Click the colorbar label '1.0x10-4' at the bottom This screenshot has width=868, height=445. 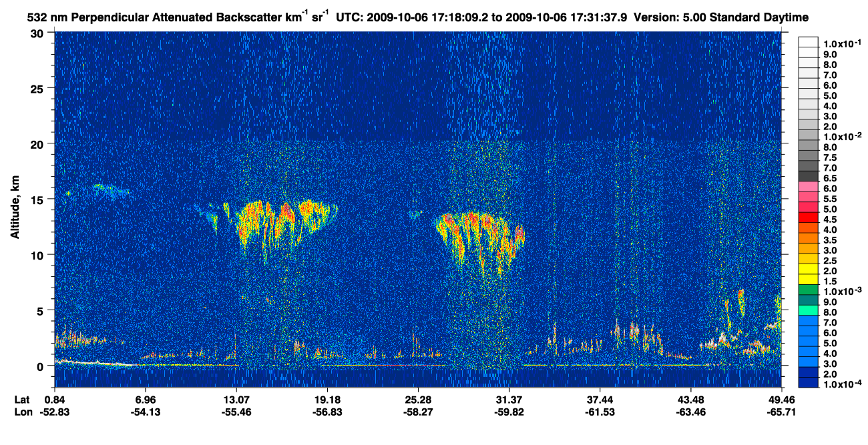pyautogui.click(x=843, y=385)
